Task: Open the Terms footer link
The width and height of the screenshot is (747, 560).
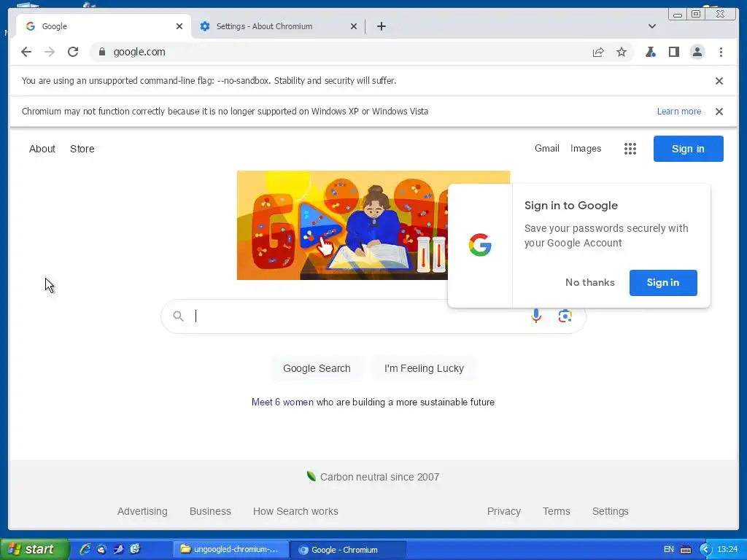Action: coord(556,511)
